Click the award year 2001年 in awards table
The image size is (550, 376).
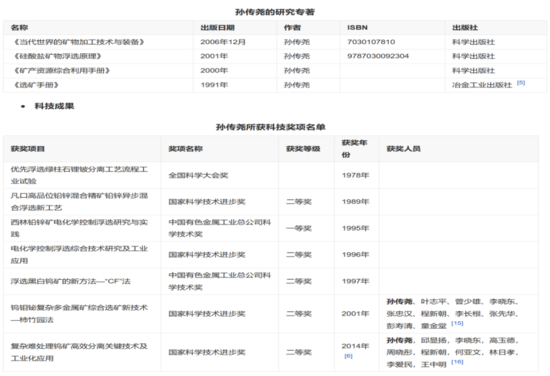355,314
